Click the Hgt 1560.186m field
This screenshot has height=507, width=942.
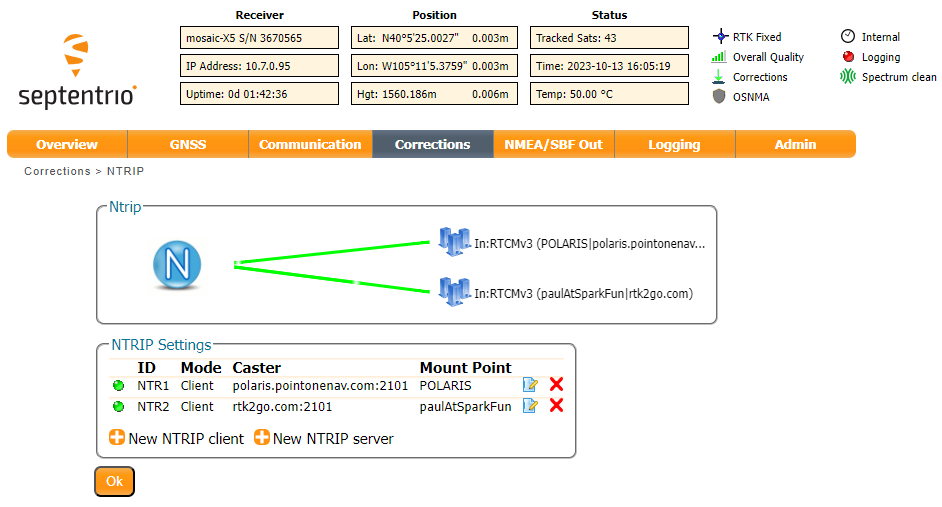pos(434,94)
